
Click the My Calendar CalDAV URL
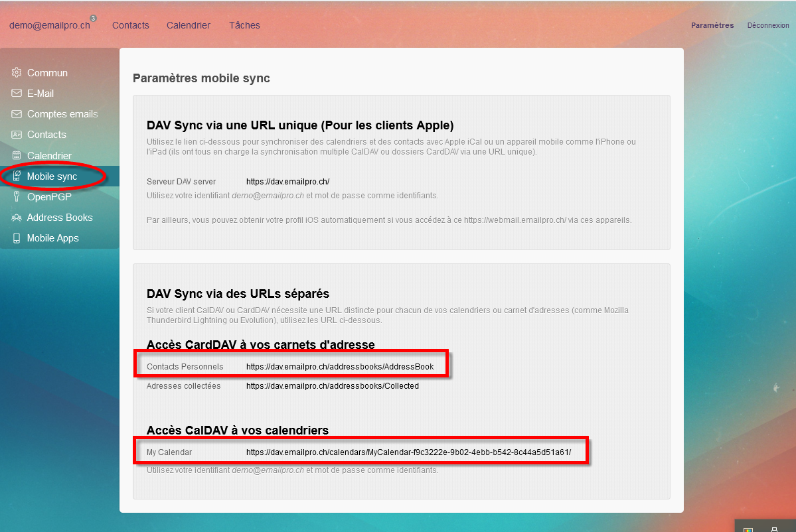(409, 452)
